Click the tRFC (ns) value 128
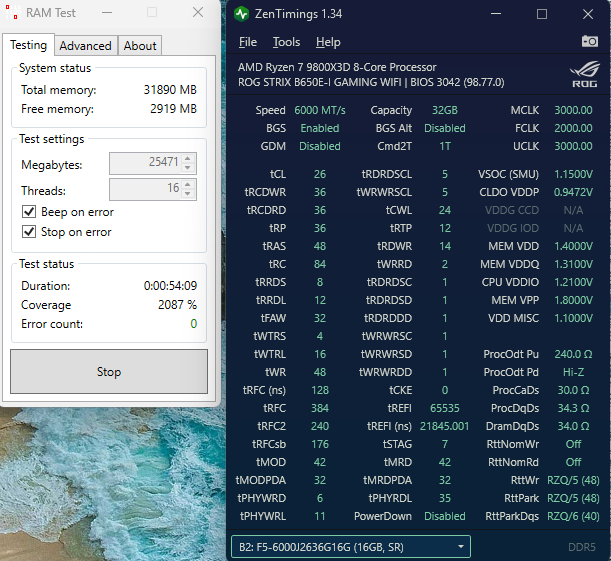This screenshot has height=561, width=611. [320, 390]
